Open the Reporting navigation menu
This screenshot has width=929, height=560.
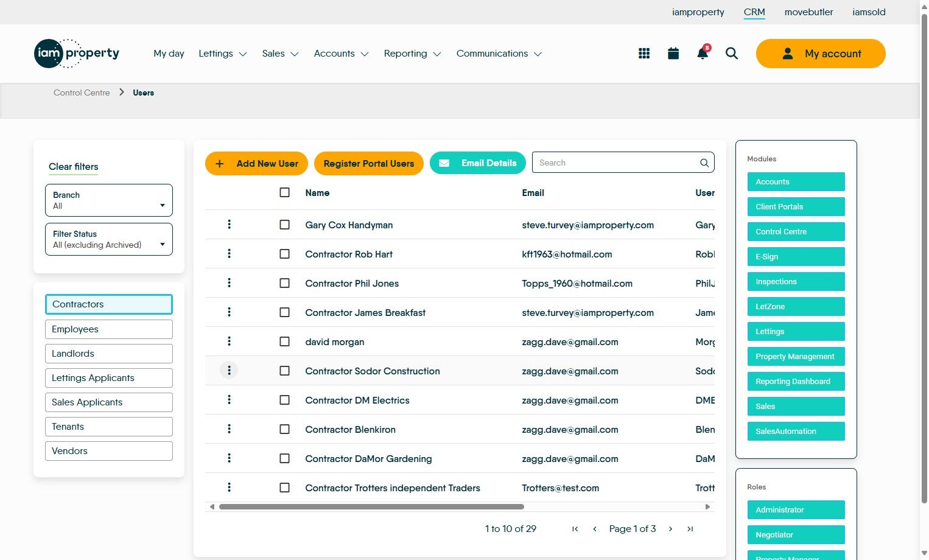(412, 54)
